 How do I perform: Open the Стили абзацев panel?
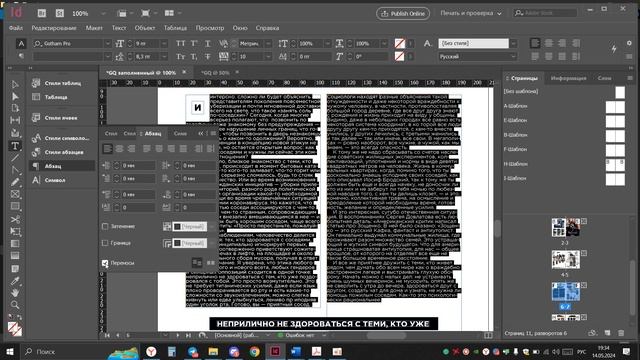pos(64,152)
